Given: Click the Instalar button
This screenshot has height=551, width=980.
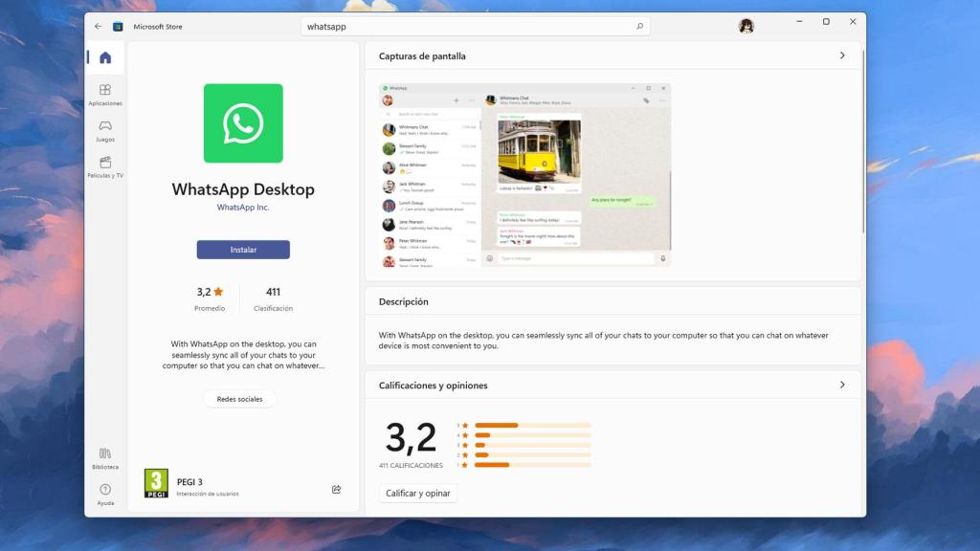Looking at the screenshot, I should coord(242,249).
